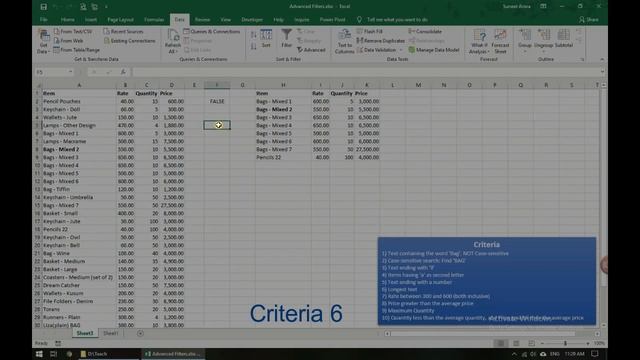Click the Subtotal button
Image resolution: width=640 pixels, height=360 pixels.
point(564,40)
